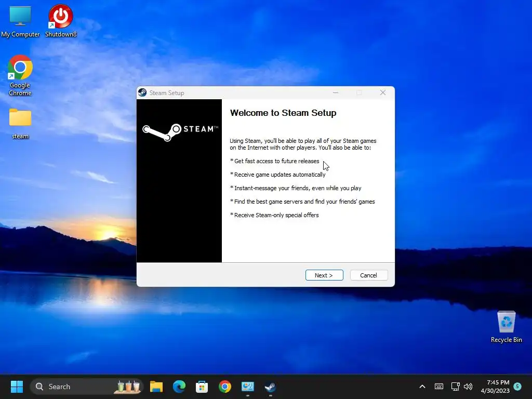Select the Shutdown8 desktop shortcut
Screen dimensions: 532x399
coord(61,21)
